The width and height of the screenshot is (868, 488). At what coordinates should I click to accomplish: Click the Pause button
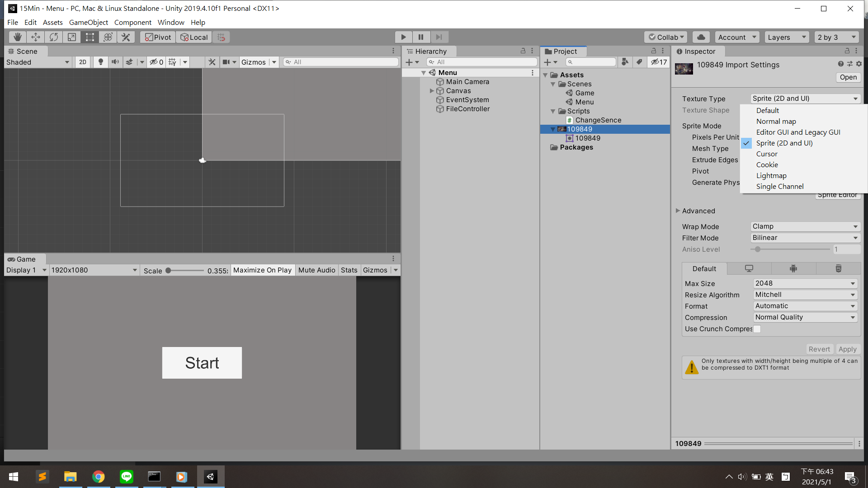click(x=421, y=37)
